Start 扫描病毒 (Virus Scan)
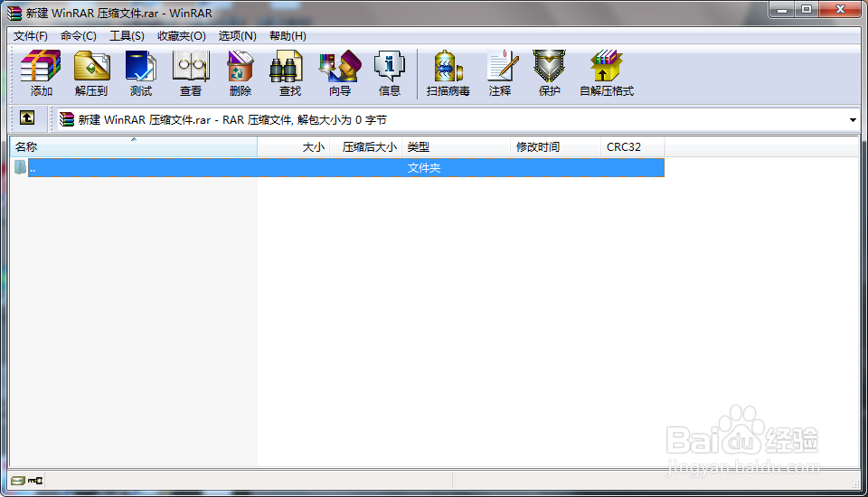 click(448, 73)
